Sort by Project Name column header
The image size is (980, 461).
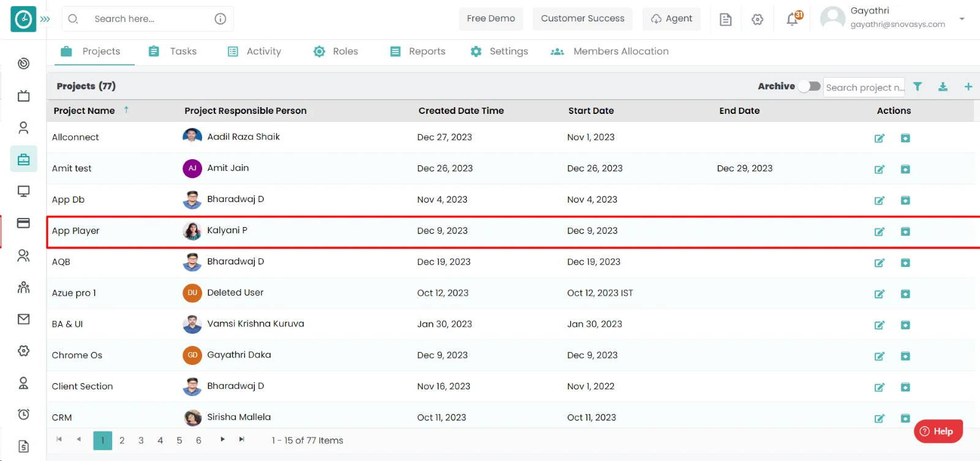pos(85,111)
